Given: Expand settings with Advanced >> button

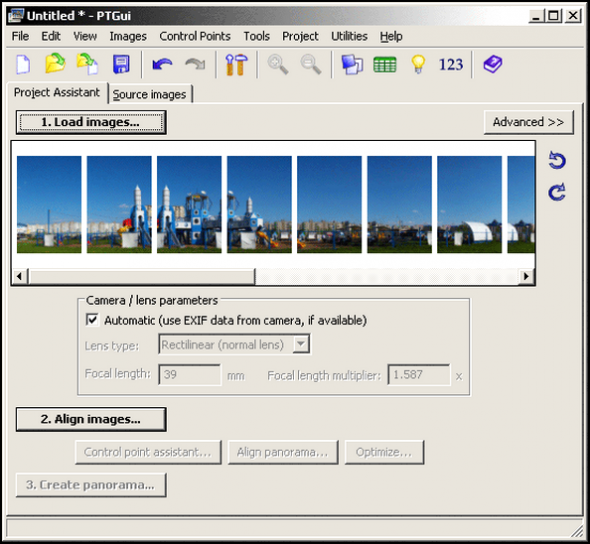Looking at the screenshot, I should coord(528,122).
